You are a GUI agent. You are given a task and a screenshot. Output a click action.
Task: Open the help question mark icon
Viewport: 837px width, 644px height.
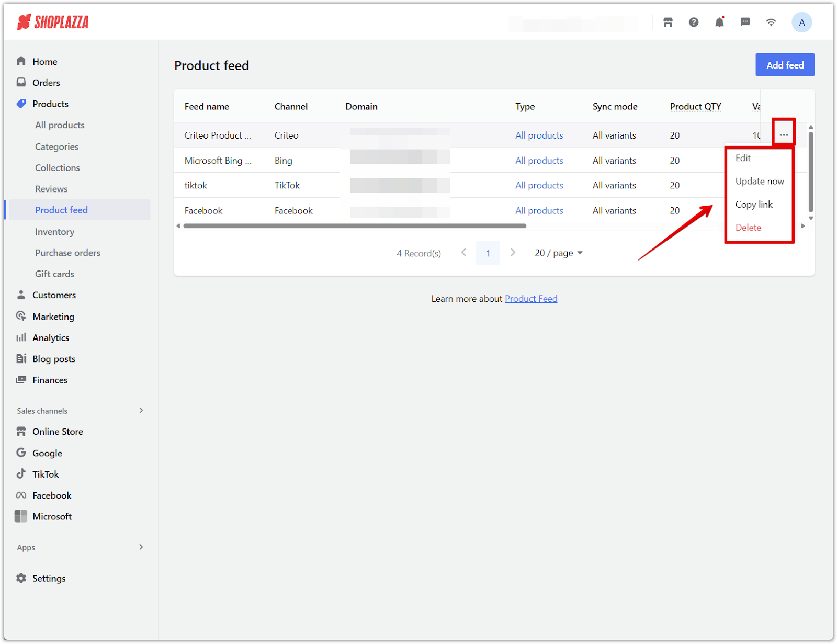pos(694,22)
